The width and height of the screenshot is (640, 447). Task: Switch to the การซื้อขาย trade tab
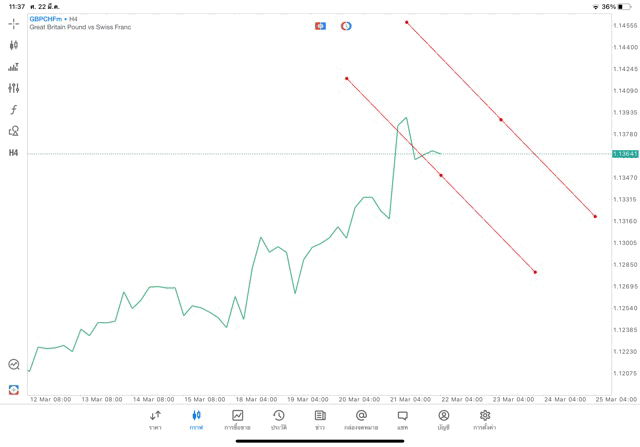pyautogui.click(x=237, y=420)
